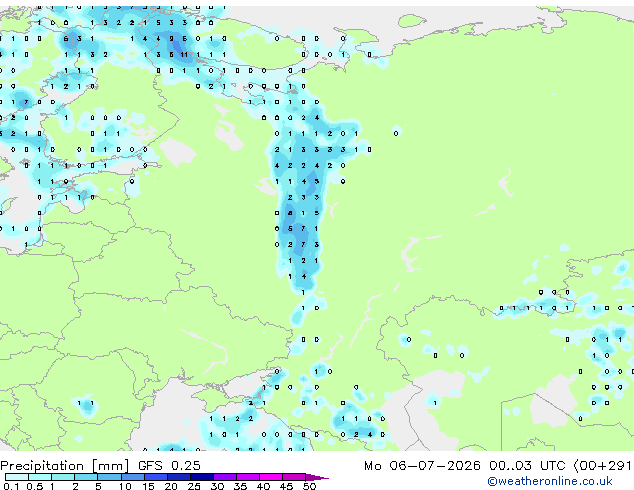
Task: Select the 20–25 mm legend color box
Action: (x=178, y=477)
